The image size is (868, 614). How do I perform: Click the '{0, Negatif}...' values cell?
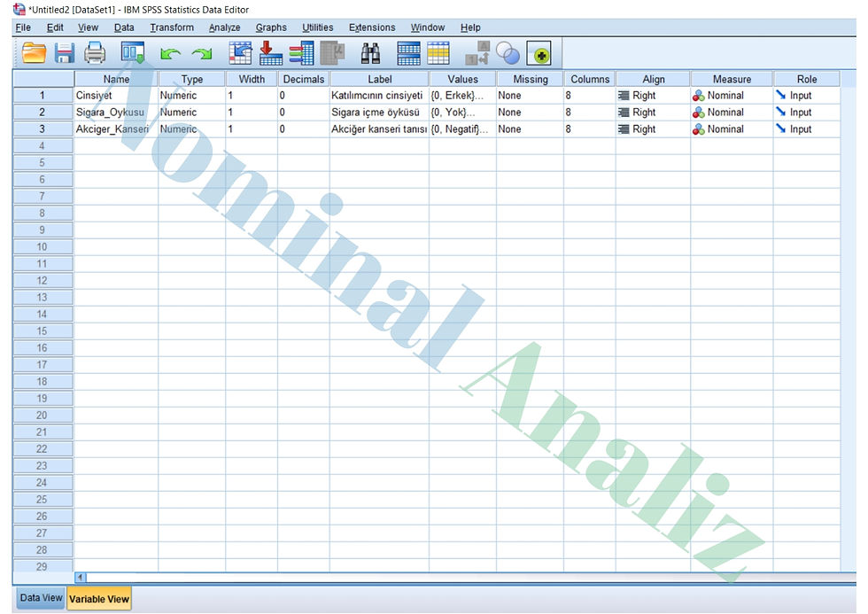(x=462, y=129)
